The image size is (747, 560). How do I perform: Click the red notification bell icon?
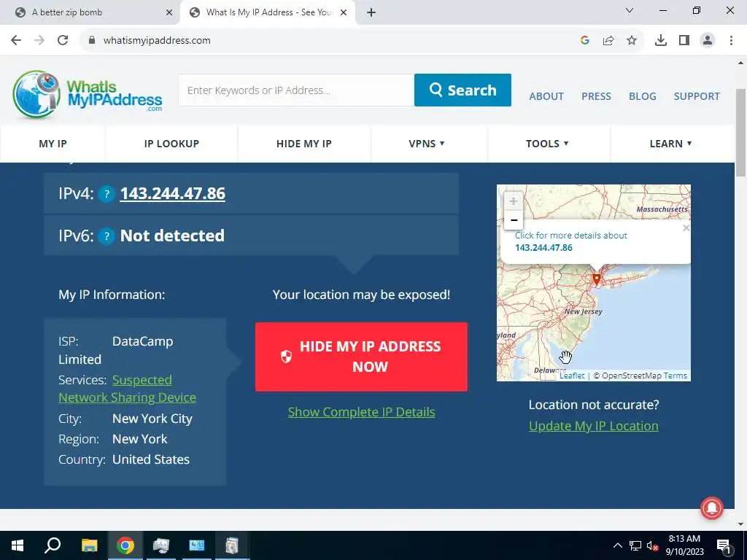(712, 507)
